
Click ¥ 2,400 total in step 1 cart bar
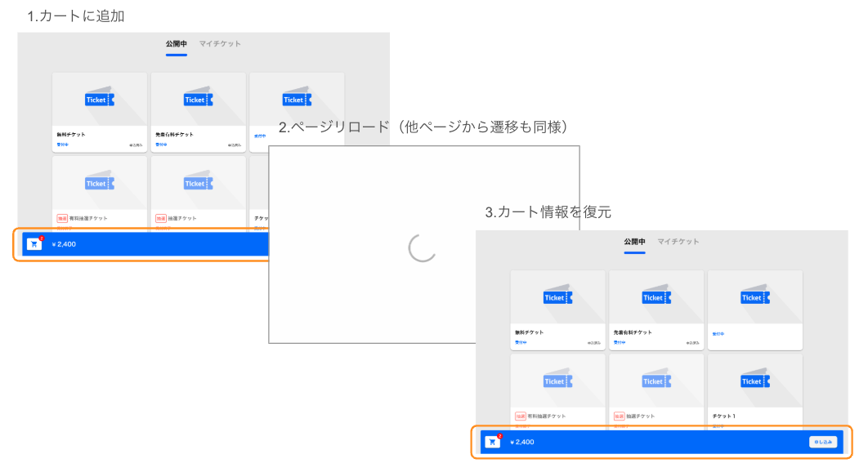64,244
